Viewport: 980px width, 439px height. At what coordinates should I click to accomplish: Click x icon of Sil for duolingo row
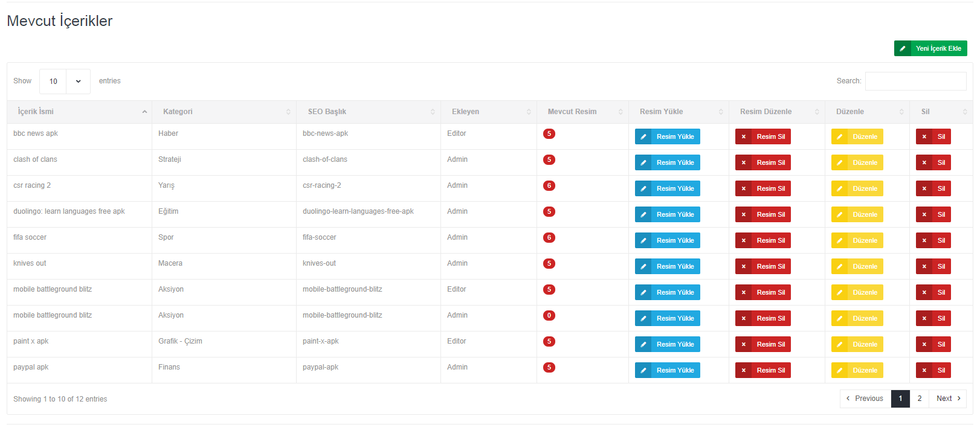coord(924,214)
